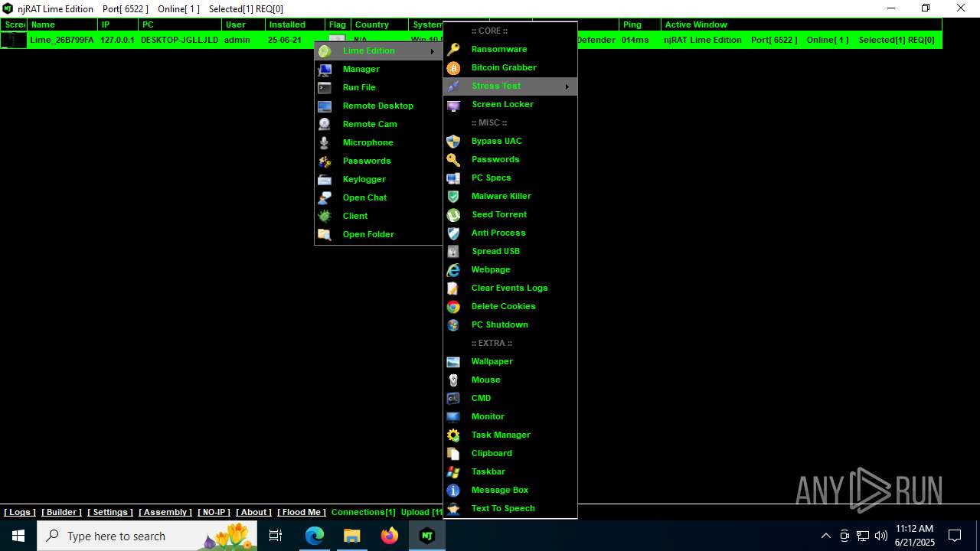Click the Mouse icon in EXTRA section

pyautogui.click(x=453, y=380)
